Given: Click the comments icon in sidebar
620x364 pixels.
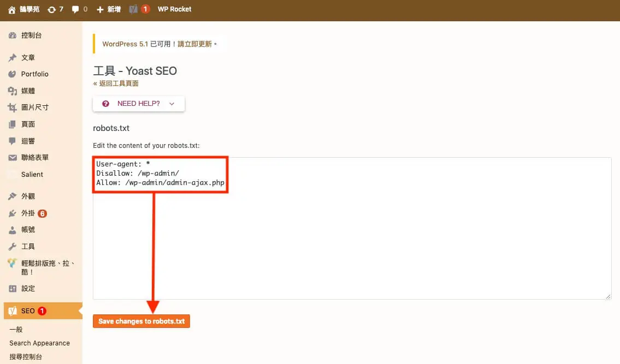Looking at the screenshot, I should tap(12, 141).
